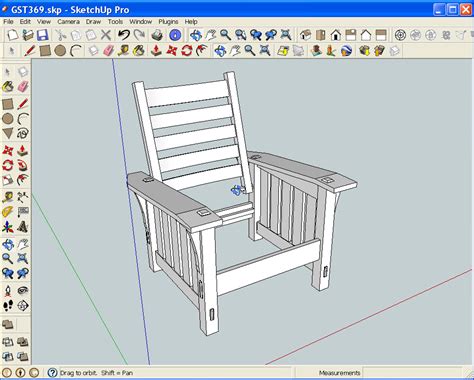The image size is (474, 380).
Task: Click the Open file folder icon
Action: coord(28,35)
